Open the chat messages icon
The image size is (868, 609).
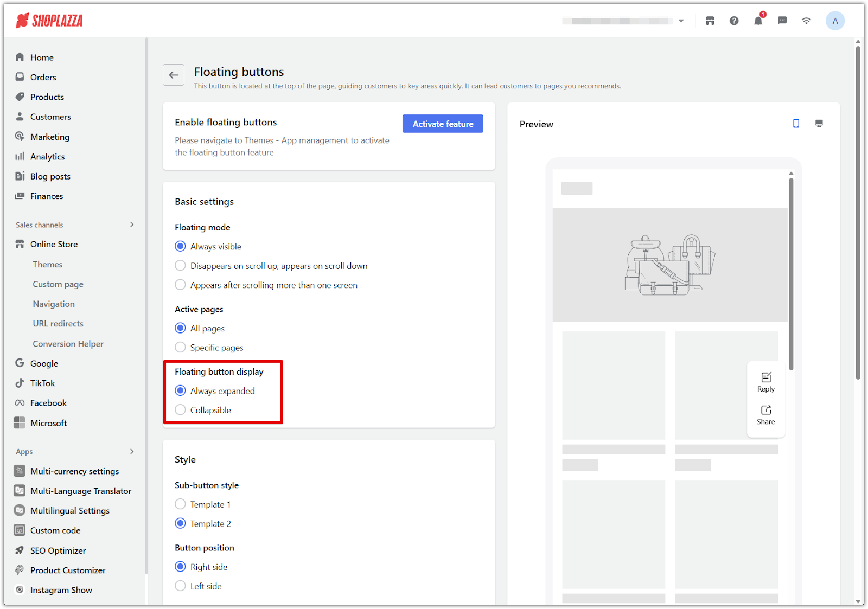(x=782, y=21)
